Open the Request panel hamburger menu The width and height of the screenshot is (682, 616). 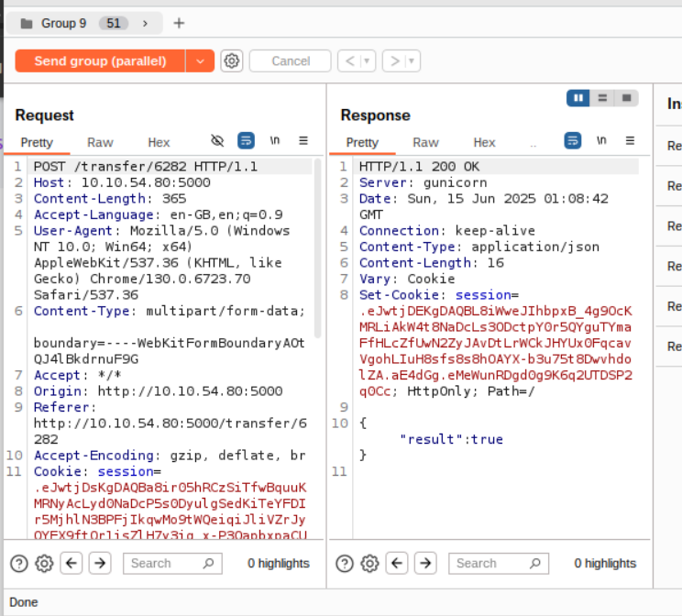click(x=303, y=140)
